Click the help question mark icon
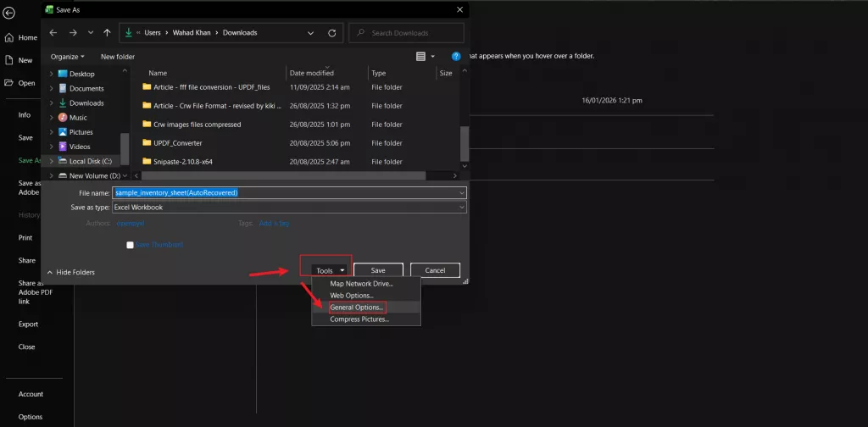 456,56
